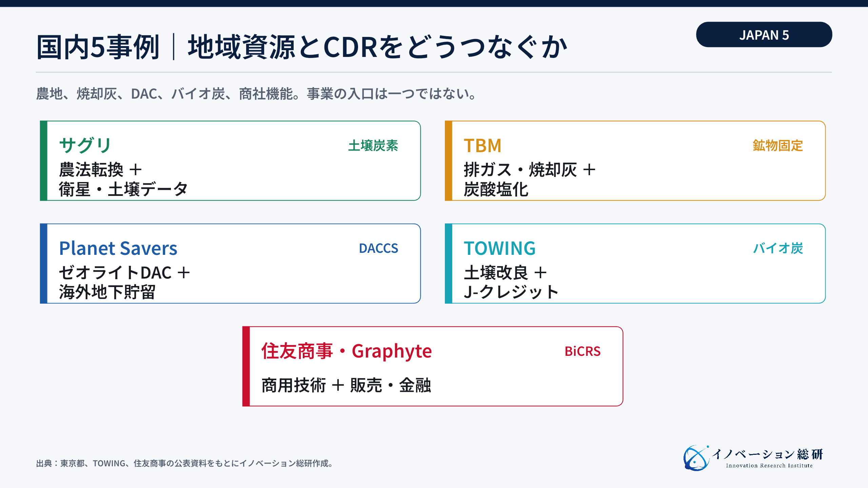Click the イノベーション総研 logo name

point(768,454)
